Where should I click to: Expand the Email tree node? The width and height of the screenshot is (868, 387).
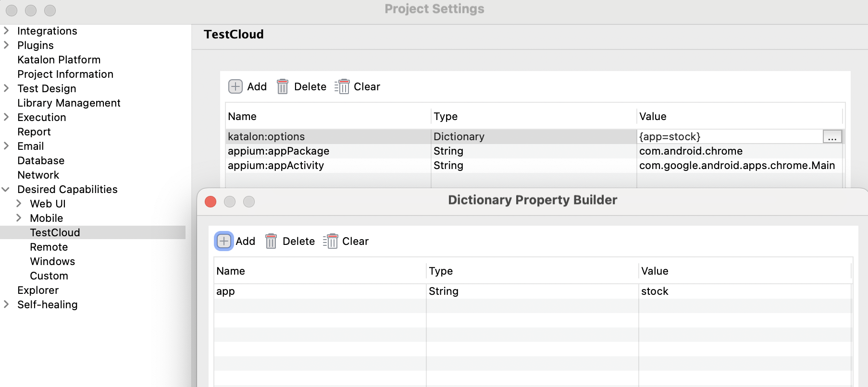click(6, 146)
